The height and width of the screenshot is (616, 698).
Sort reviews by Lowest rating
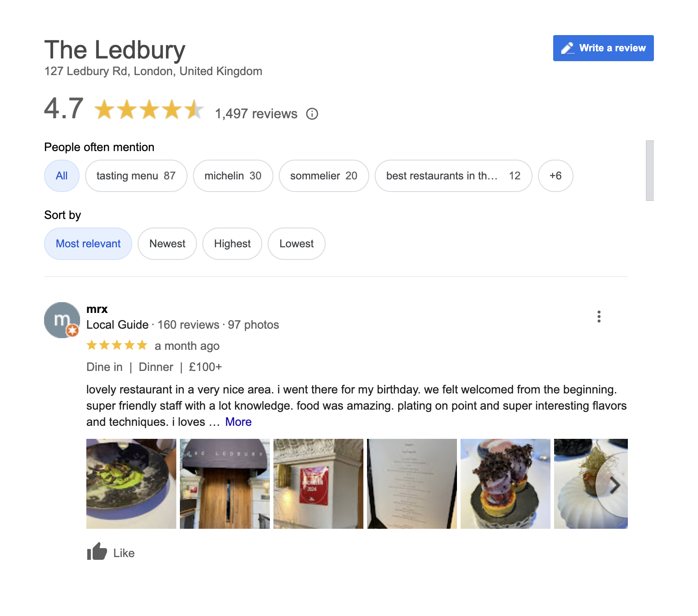tap(296, 244)
